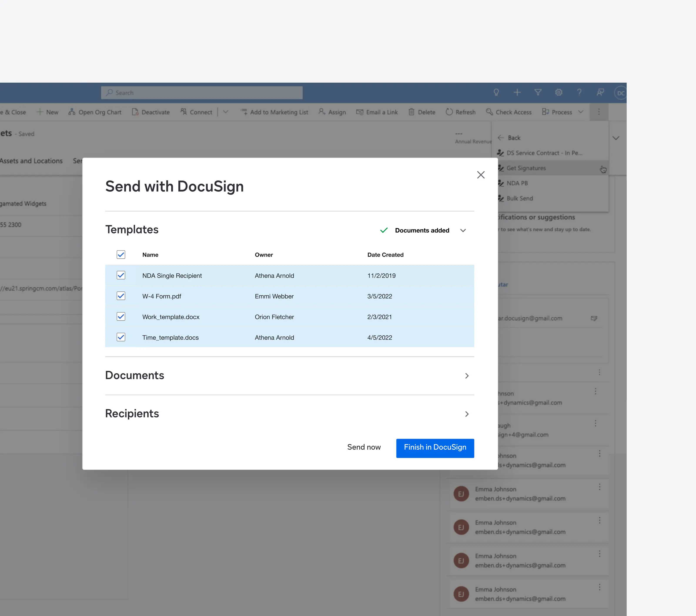This screenshot has width=696, height=616.
Task: Select Bulk Send menu entry
Action: tap(520, 198)
